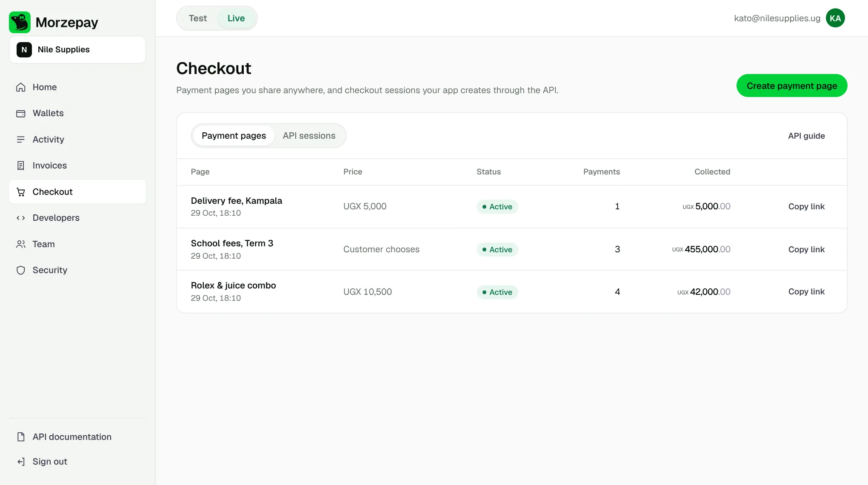Click the Checkout cart icon

tap(21, 192)
